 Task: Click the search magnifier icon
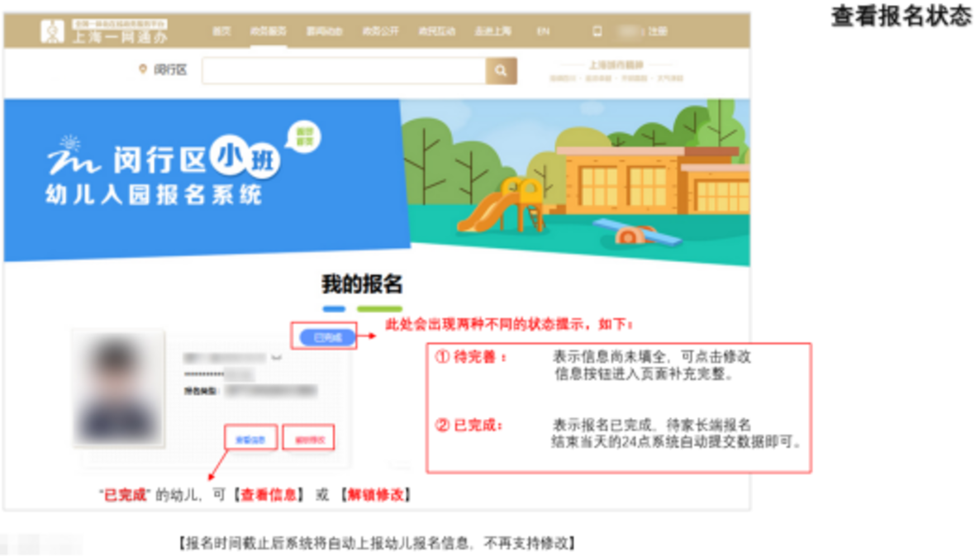click(x=500, y=71)
